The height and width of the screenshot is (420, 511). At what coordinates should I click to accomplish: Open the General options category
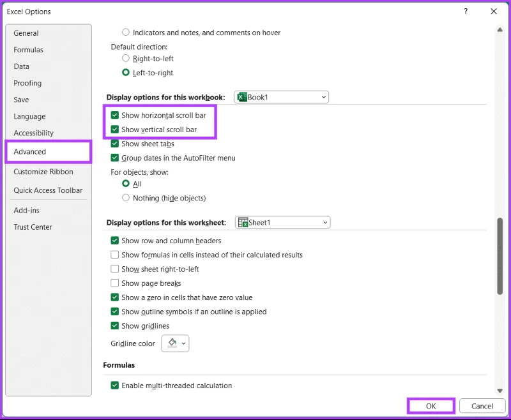point(26,33)
